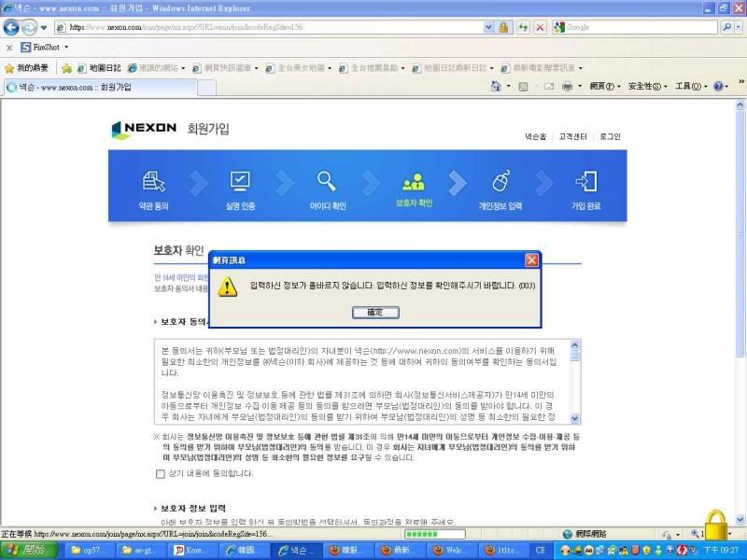The width and height of the screenshot is (747, 560).
Task: Open the 全台美女地圖 favorites item
Action: [299, 68]
